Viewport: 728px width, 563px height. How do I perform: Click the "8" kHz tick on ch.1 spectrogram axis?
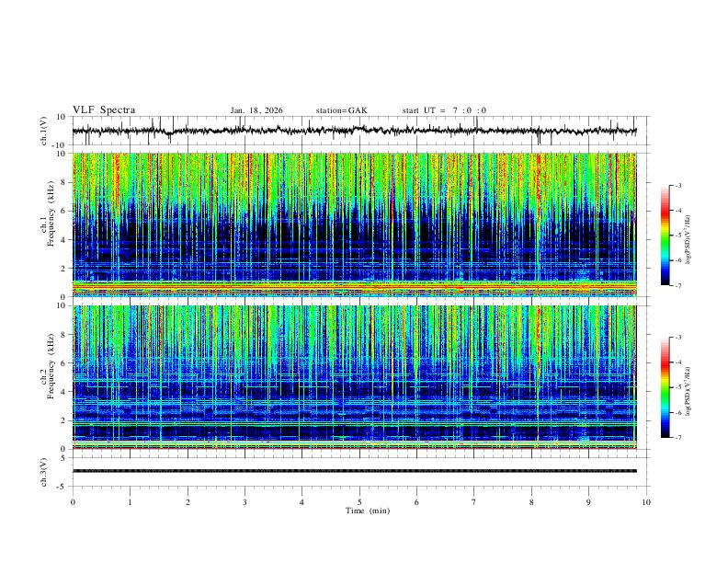pyautogui.click(x=64, y=182)
